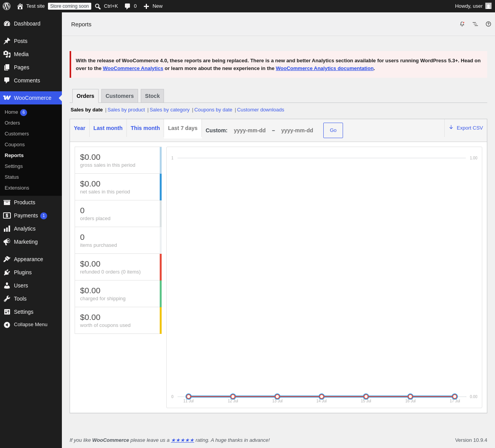Click the Media icon in sidebar

click(7, 54)
